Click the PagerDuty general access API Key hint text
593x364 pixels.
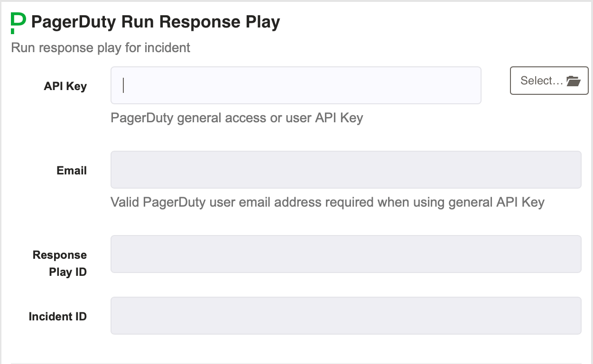236,118
